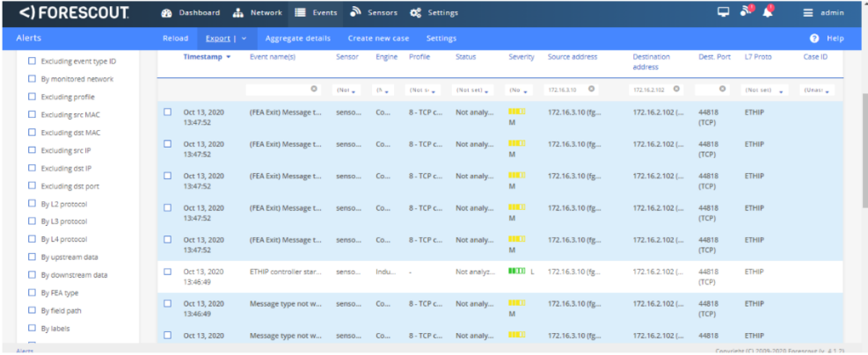The height and width of the screenshot is (355, 868).
Task: Open the Engine filter dropdown
Action: point(383,90)
